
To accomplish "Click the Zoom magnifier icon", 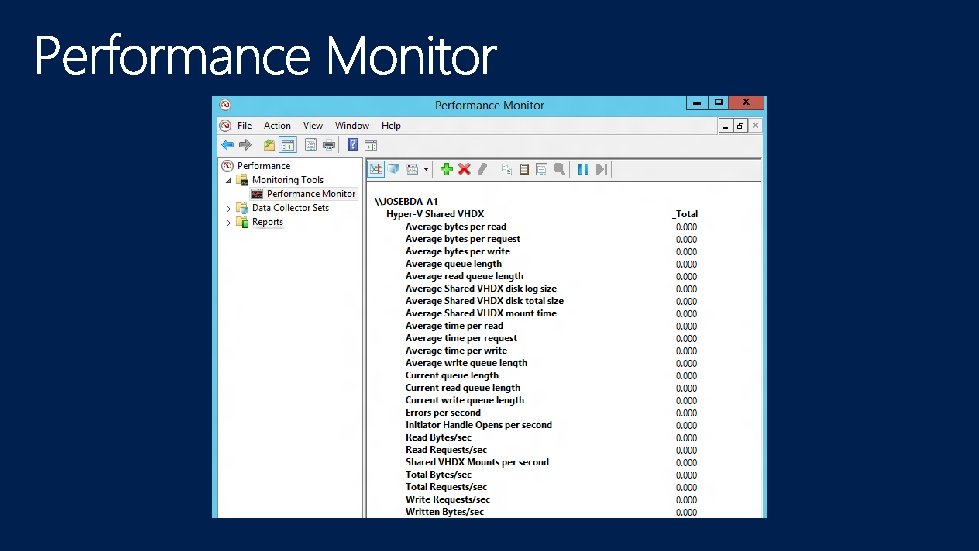I will (x=559, y=169).
